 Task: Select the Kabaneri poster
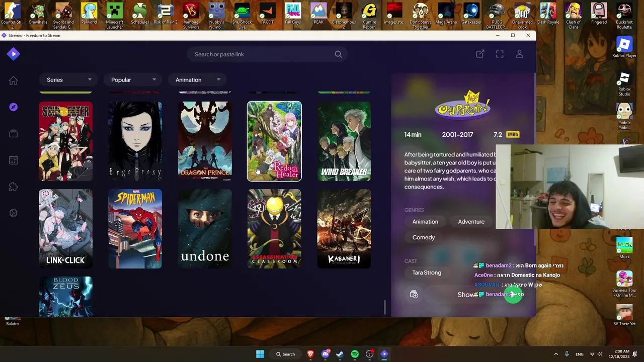344,229
